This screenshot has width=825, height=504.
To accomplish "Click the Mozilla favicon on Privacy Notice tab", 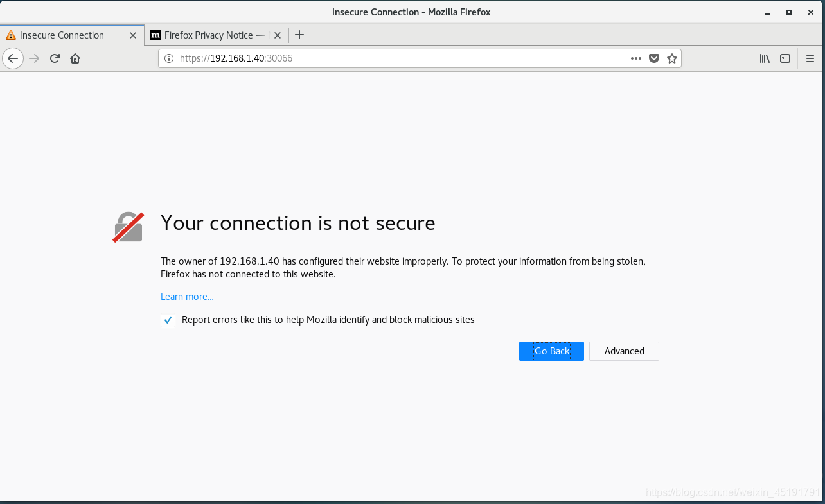I will pos(155,35).
